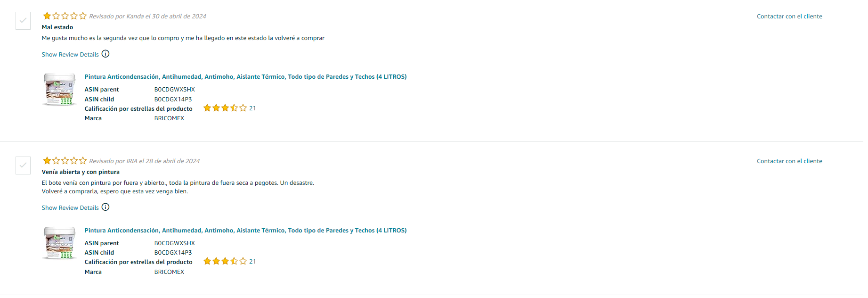Click the 'Venía abierta y con pintura' review title

pos(81,172)
